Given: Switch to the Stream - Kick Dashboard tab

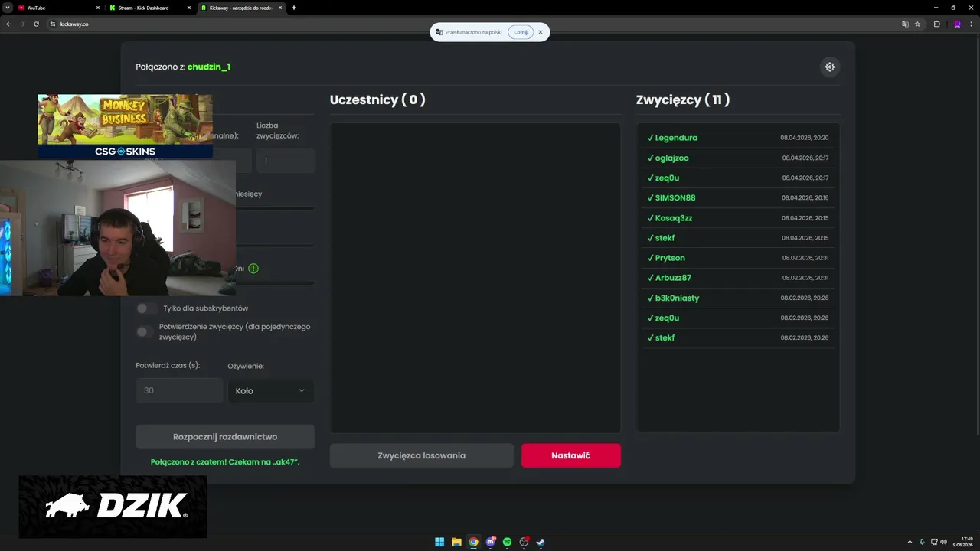Looking at the screenshot, I should tap(150, 8).
